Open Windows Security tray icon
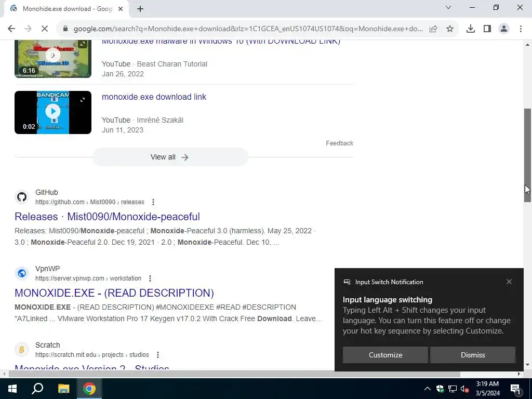This screenshot has width=532, height=399. click(440, 389)
